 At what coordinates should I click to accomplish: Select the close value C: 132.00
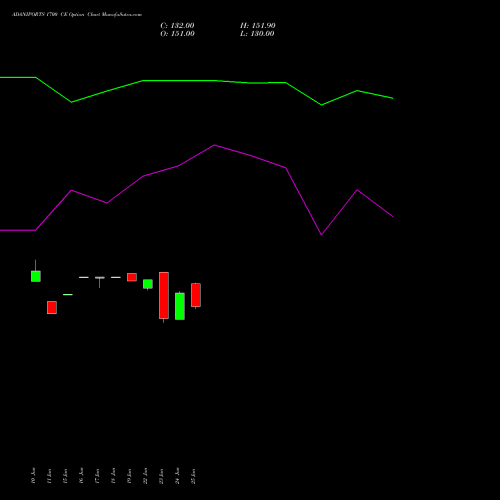coord(177,26)
